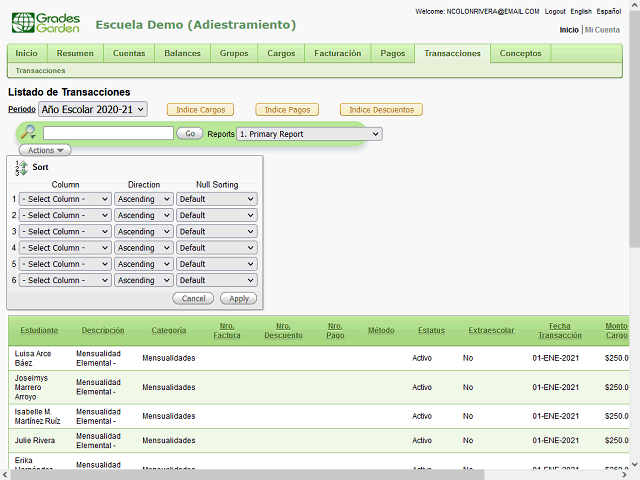The image size is (640, 480).
Task: Expand the Actions menu
Action: click(44, 150)
